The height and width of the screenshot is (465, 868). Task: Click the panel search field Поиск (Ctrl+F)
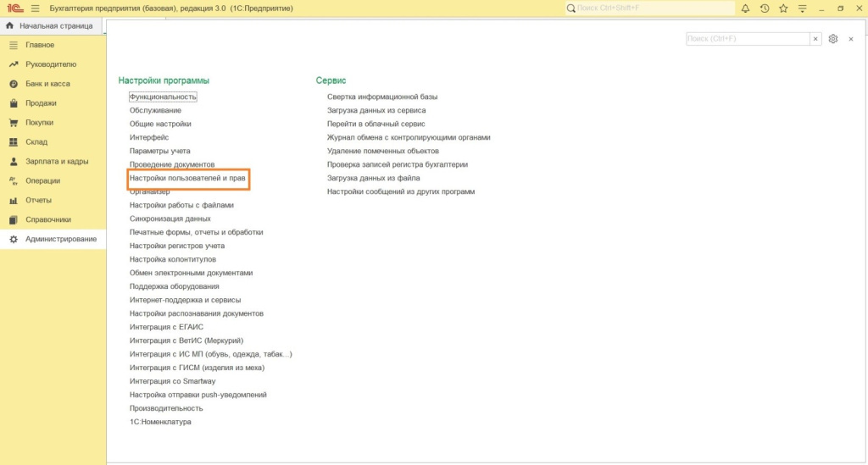pyautogui.click(x=747, y=39)
